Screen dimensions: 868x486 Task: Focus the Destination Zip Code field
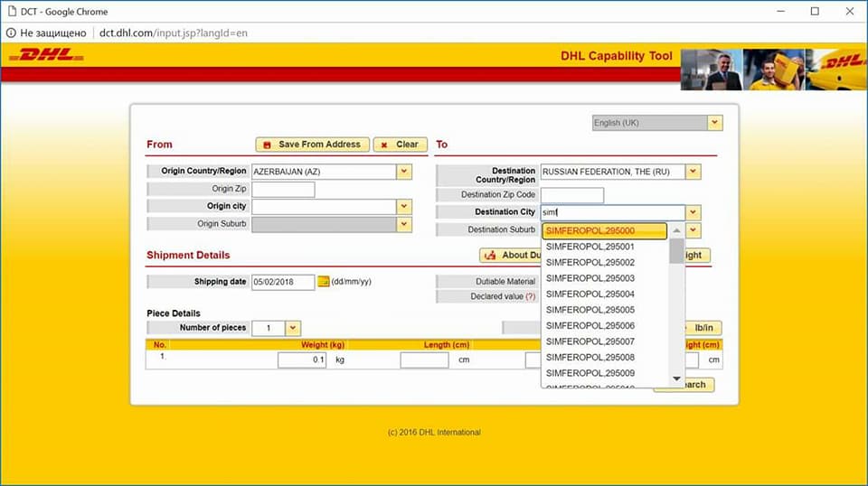point(572,194)
